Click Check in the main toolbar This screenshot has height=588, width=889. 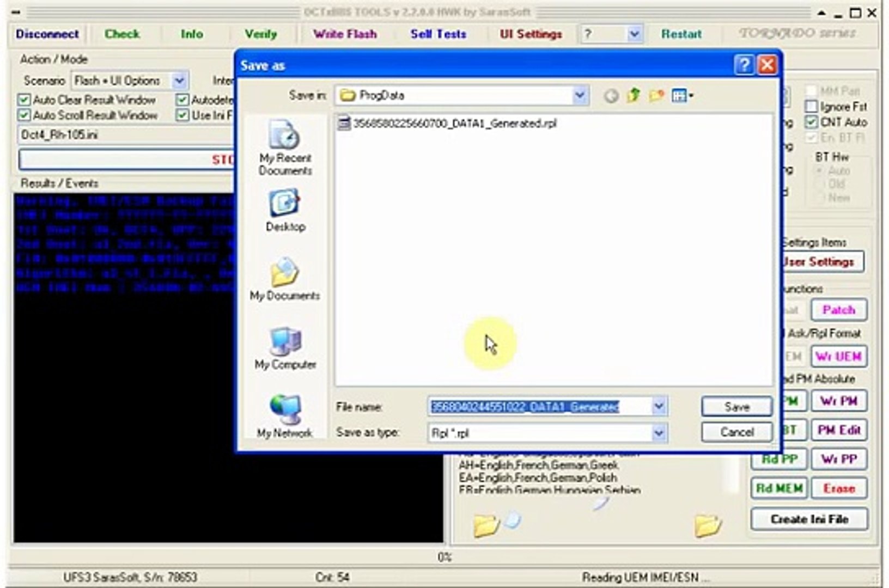[122, 34]
